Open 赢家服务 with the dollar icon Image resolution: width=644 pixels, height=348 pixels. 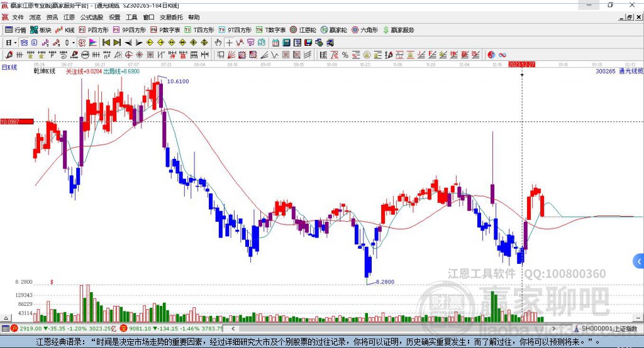(399, 30)
